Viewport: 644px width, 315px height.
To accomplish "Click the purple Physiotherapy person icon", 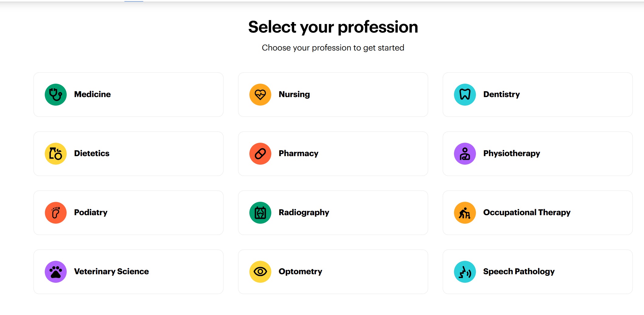I will [465, 154].
